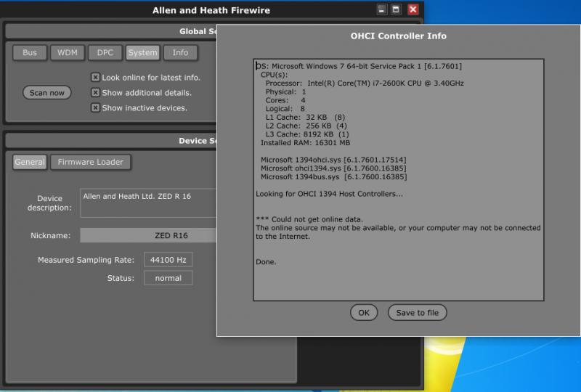Click the Physical: 1 line
581x392 pixels.
[285, 92]
